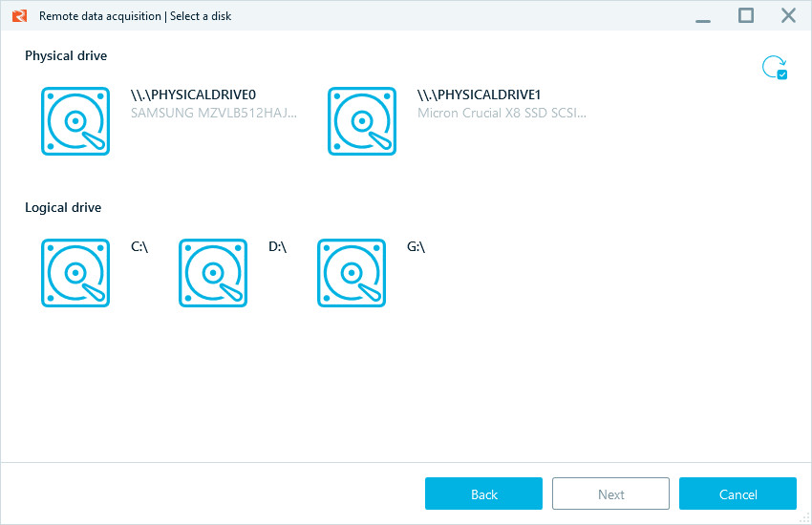Maximize the Select a disk window
Screen dimensions: 812x525
[x=746, y=15]
